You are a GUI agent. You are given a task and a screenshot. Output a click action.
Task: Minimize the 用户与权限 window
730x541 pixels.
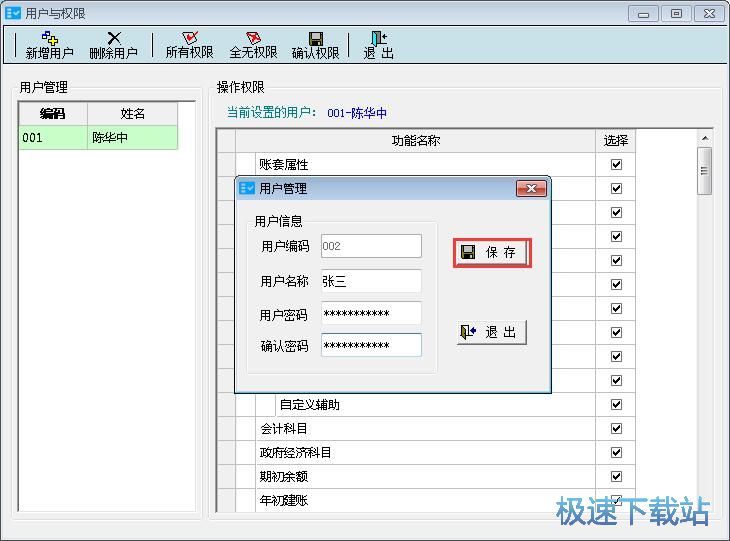[x=643, y=14]
